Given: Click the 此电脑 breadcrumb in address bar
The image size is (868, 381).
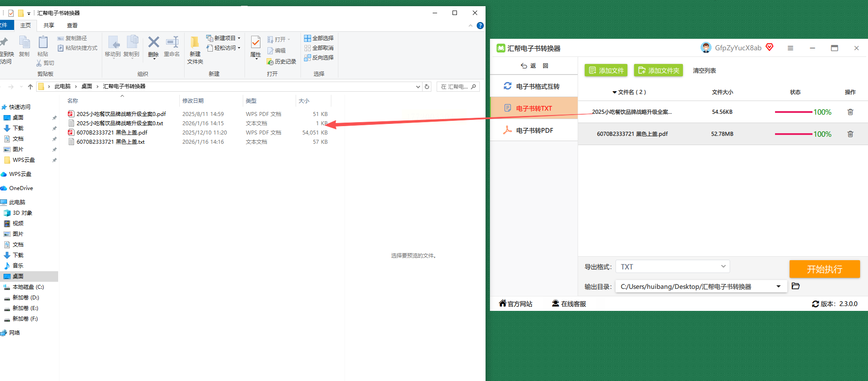Looking at the screenshot, I should [x=63, y=86].
